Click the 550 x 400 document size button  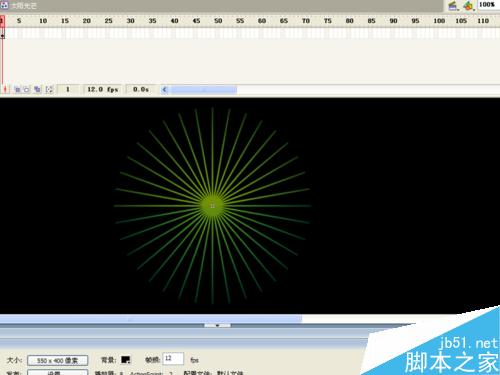pos(58,360)
